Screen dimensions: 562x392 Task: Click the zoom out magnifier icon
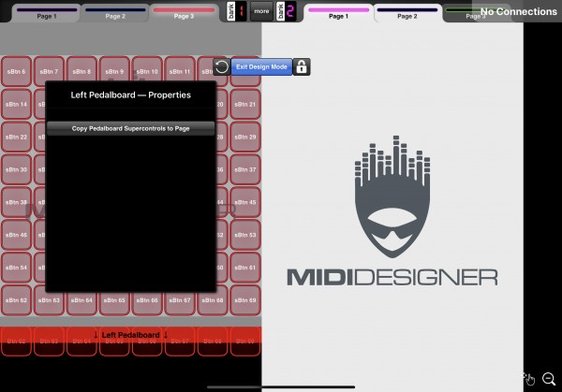coord(549,379)
